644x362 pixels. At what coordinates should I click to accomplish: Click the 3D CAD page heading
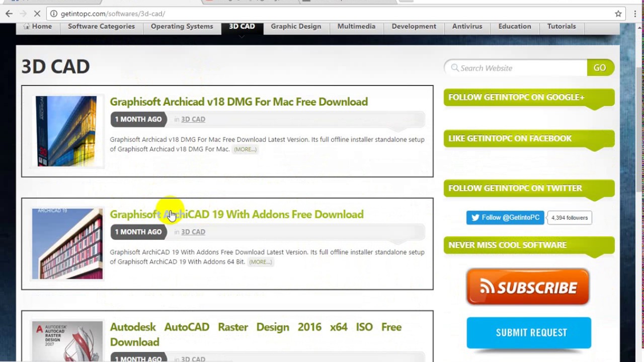[55, 66]
